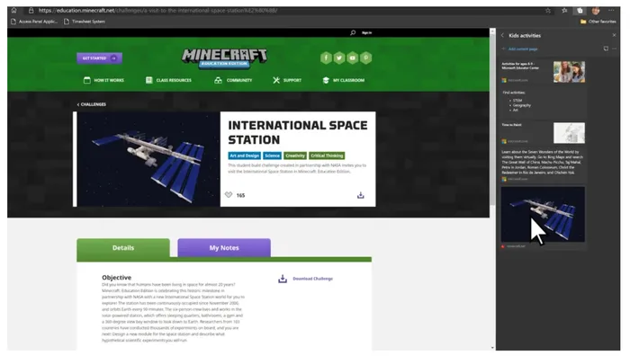The width and height of the screenshot is (630, 364).
Task: Click the Science tag
Action: (x=272, y=155)
